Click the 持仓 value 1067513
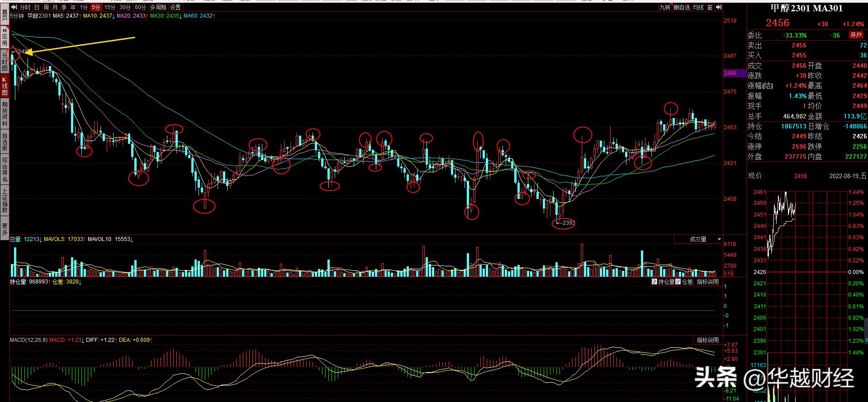The height and width of the screenshot is (402, 868). click(x=794, y=127)
